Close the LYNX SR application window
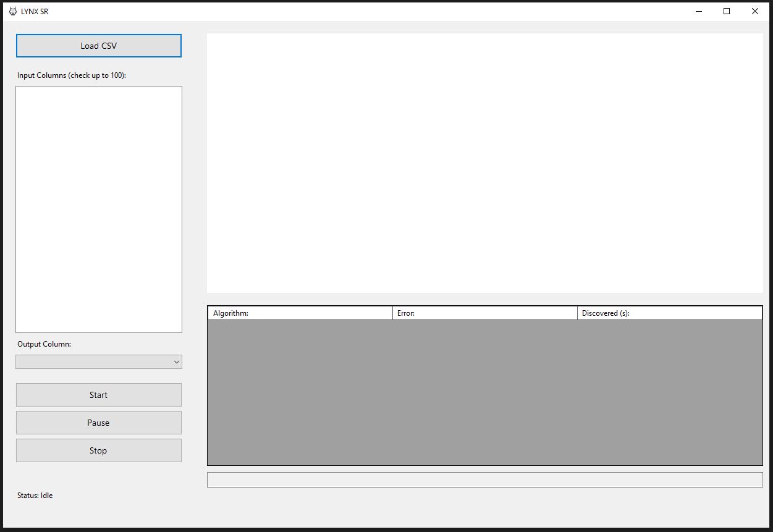 tap(754, 11)
